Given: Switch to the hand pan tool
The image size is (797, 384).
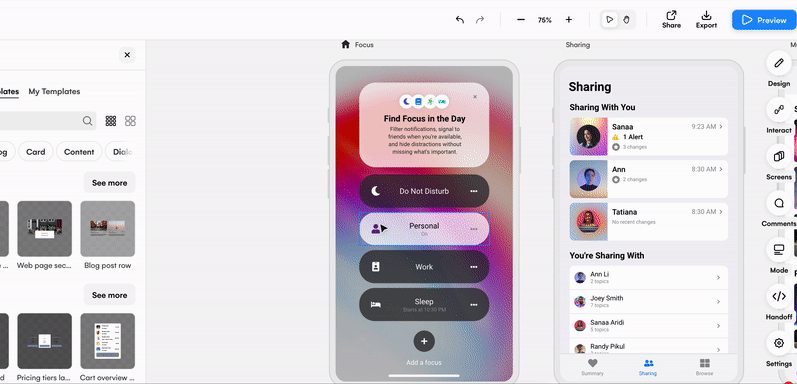Looking at the screenshot, I should (x=626, y=20).
